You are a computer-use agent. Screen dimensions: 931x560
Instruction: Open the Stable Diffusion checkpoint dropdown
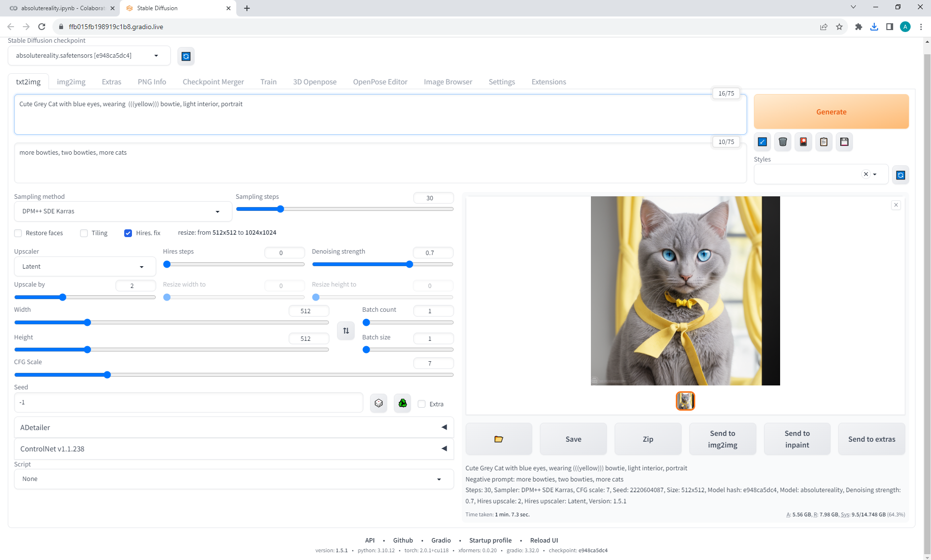click(89, 56)
